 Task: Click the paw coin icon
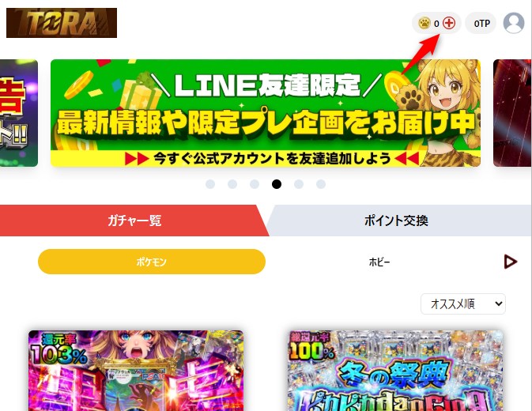[x=424, y=23]
